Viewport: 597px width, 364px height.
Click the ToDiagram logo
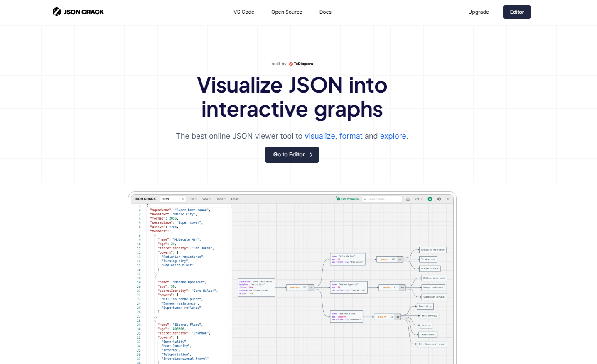tap(301, 64)
